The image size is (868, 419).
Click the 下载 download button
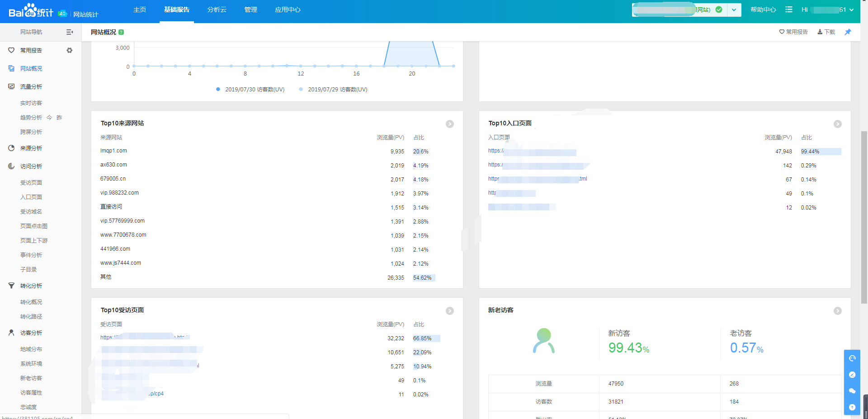[826, 32]
